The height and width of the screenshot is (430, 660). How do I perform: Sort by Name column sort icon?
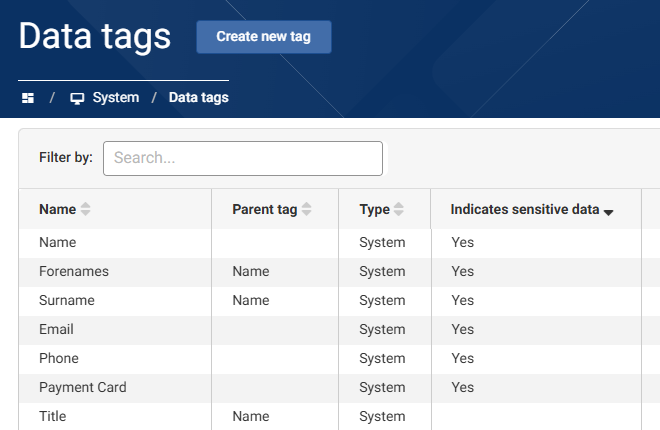coord(86,210)
